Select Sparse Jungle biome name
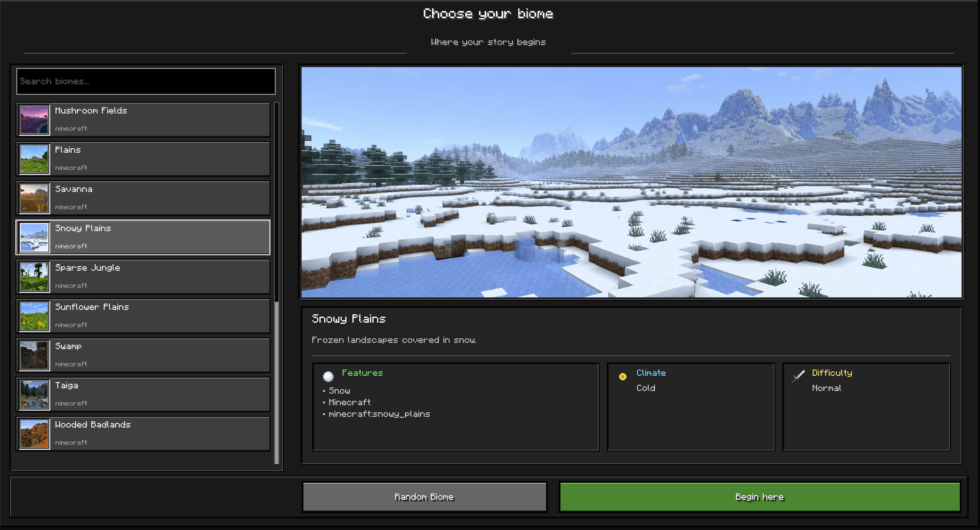This screenshot has width=980, height=530. (x=87, y=268)
